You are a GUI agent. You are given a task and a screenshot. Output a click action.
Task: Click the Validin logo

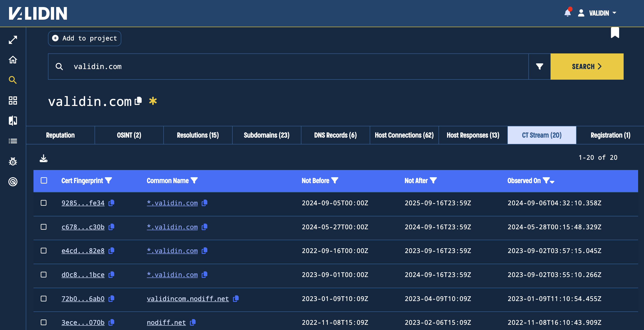pyautogui.click(x=38, y=13)
